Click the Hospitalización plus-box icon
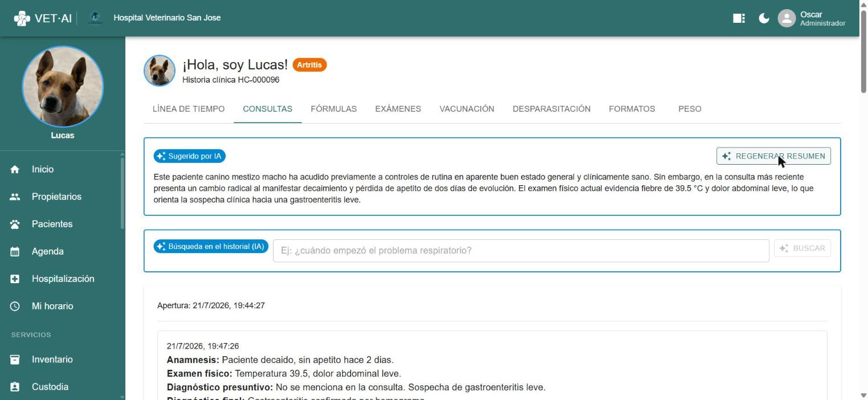The width and height of the screenshot is (868, 400). (15, 279)
